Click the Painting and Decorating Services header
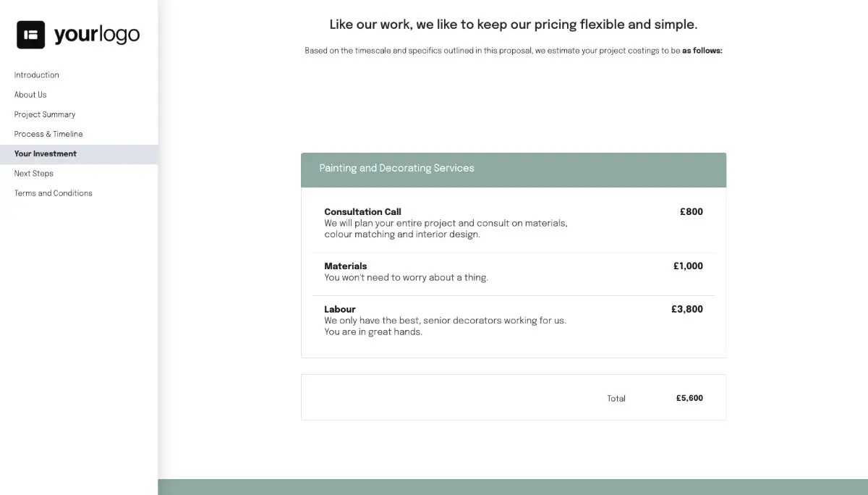This screenshot has width=868, height=495. point(396,168)
